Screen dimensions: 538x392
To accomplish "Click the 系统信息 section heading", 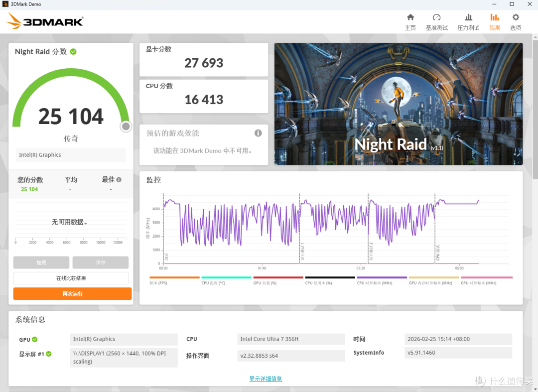I will tap(30, 320).
